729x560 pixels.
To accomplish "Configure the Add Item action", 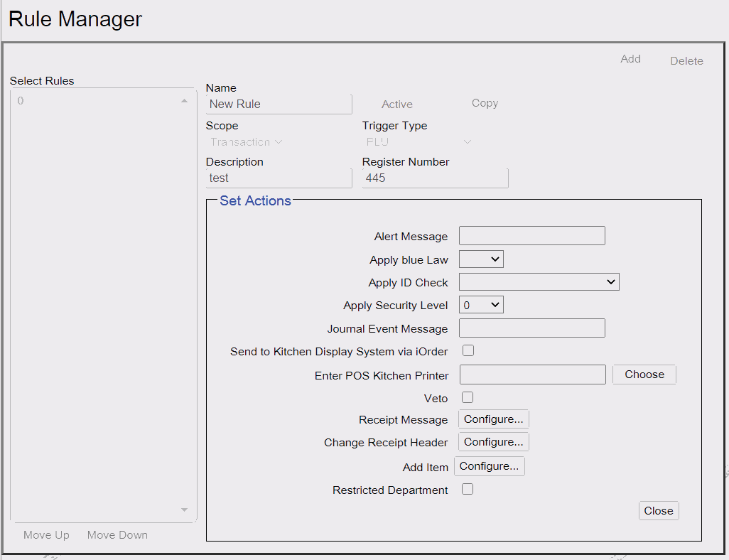I will tap(489, 466).
